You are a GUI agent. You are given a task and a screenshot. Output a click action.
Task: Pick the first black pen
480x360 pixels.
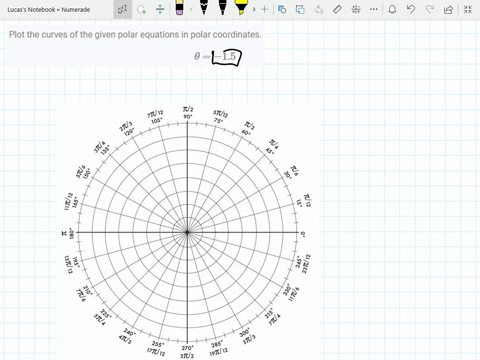pos(204,7)
